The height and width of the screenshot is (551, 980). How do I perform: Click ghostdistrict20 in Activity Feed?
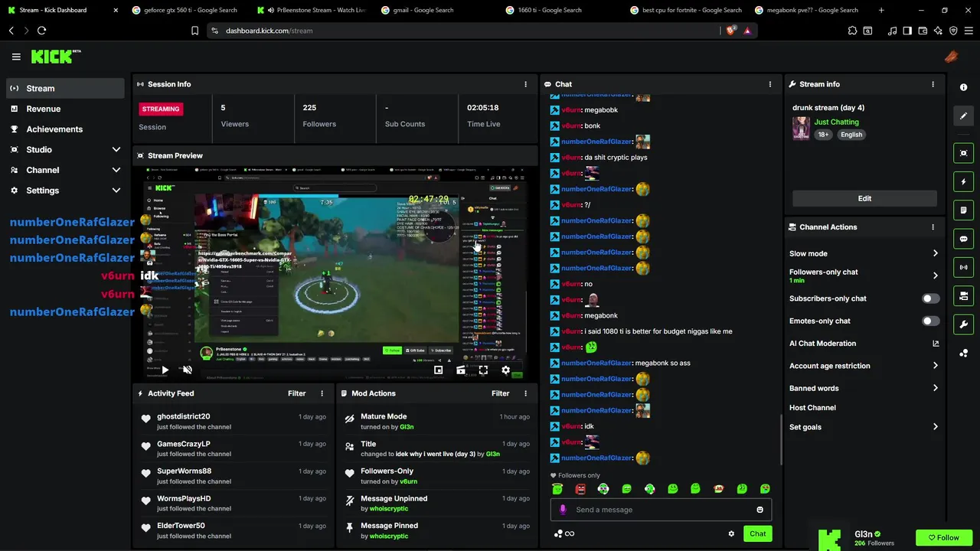183,416
